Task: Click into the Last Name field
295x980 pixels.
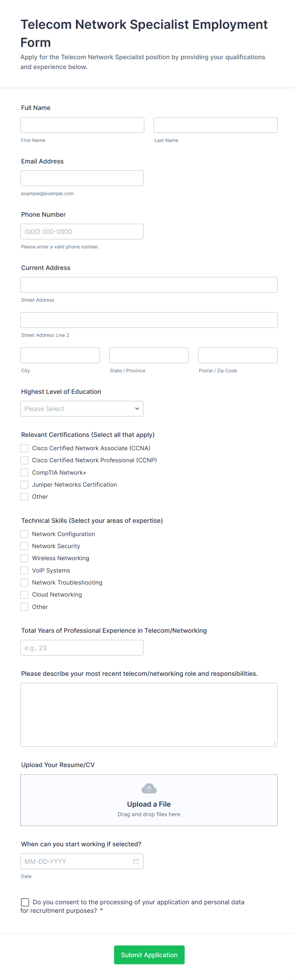Action: coord(215,125)
